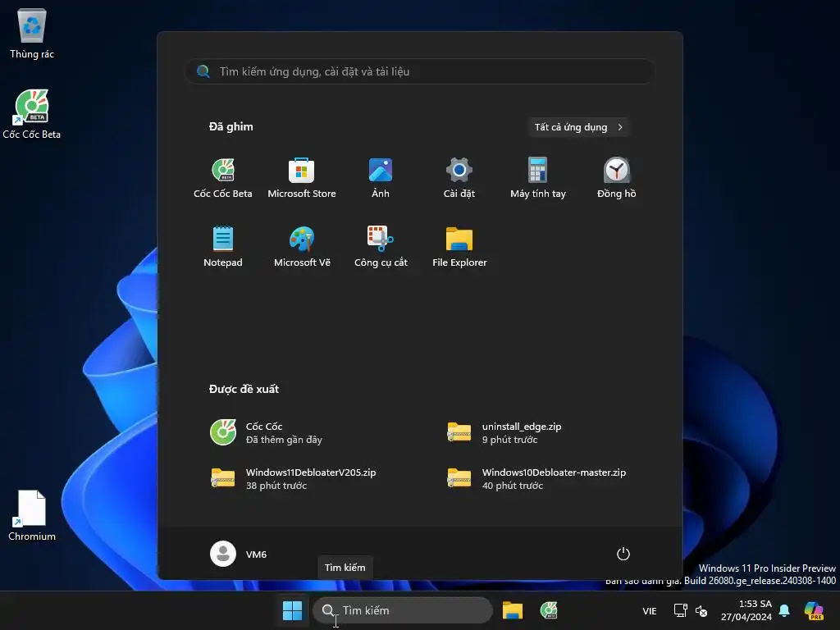Select Cốc Cốc Beta desktop shortcut
The image size is (840, 630).
32,113
